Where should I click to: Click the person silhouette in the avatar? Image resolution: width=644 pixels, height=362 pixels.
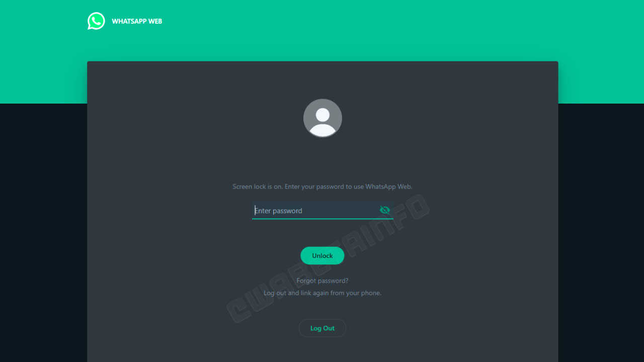click(x=323, y=122)
